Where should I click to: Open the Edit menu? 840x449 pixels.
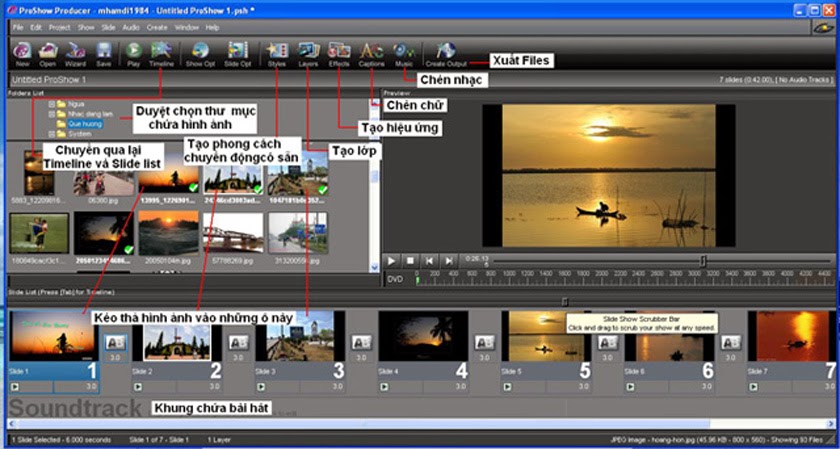(x=36, y=28)
